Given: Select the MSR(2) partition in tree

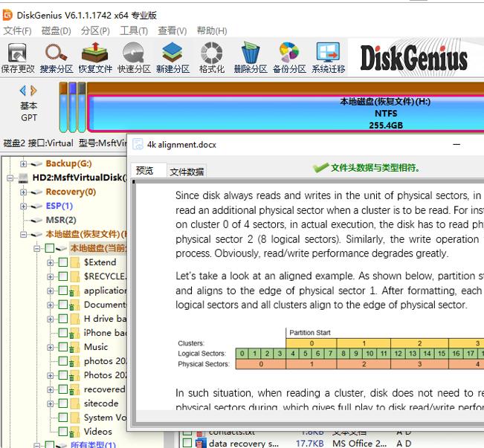Looking at the screenshot, I should pyautogui.click(x=61, y=220).
